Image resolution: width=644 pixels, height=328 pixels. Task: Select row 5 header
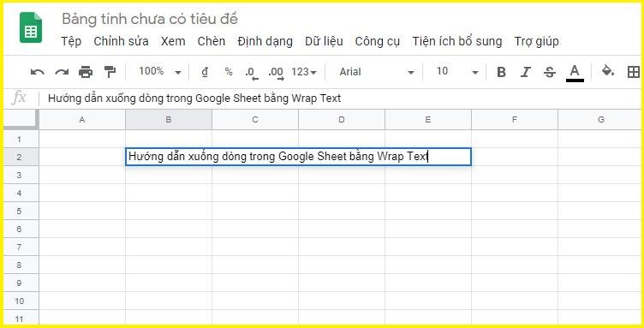(21, 211)
